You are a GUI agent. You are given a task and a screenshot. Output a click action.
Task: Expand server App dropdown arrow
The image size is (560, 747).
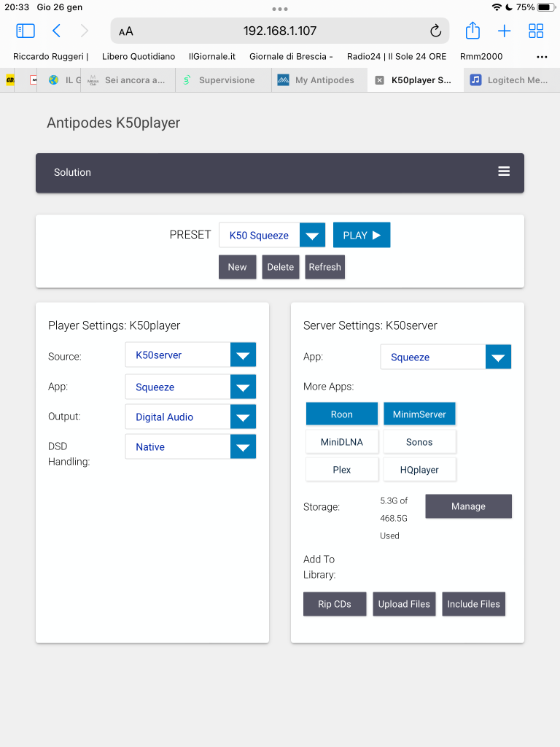498,357
